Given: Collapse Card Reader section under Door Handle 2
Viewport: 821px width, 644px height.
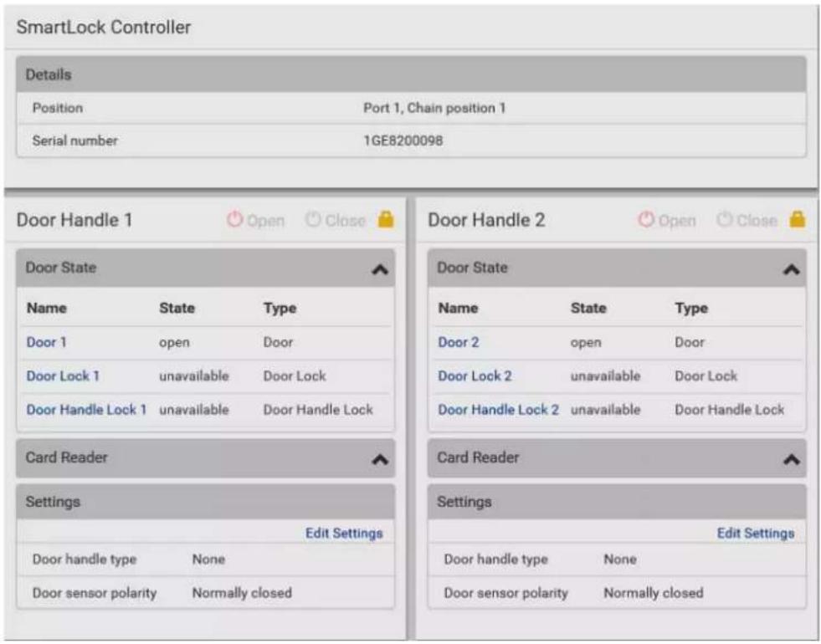Looking at the screenshot, I should point(792,460).
